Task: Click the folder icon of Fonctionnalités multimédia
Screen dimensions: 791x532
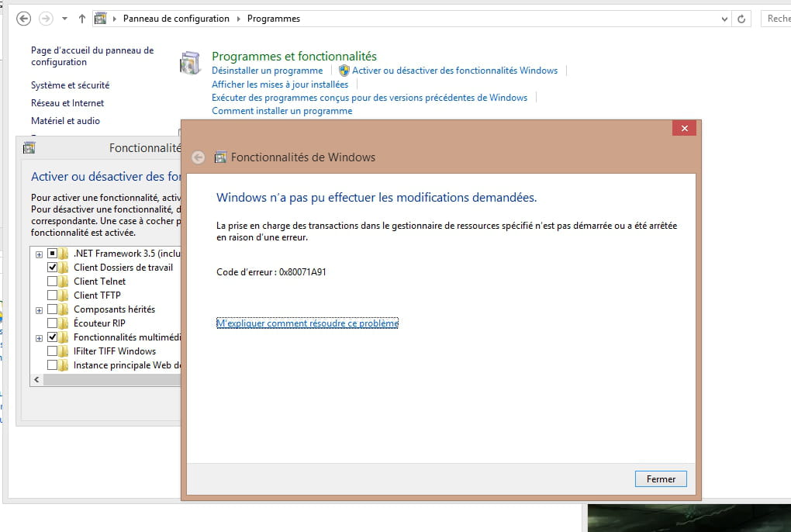Action: pos(64,337)
